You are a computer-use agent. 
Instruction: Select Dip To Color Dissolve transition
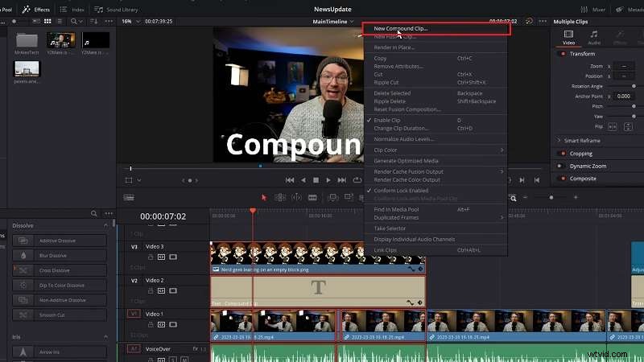point(60,285)
